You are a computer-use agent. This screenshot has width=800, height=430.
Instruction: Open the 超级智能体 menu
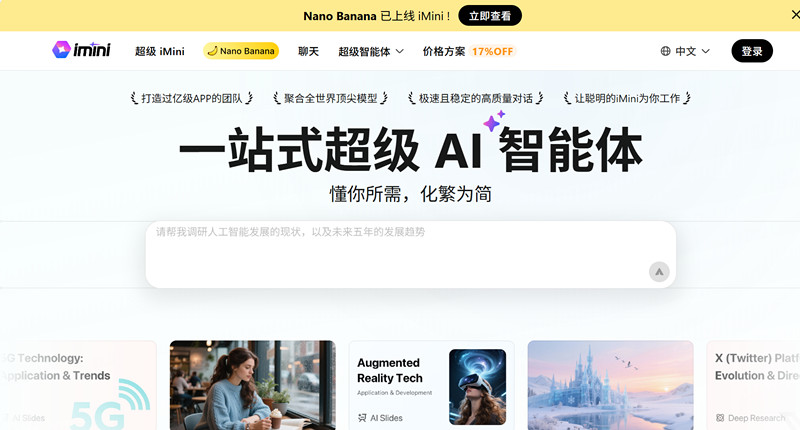pos(371,52)
